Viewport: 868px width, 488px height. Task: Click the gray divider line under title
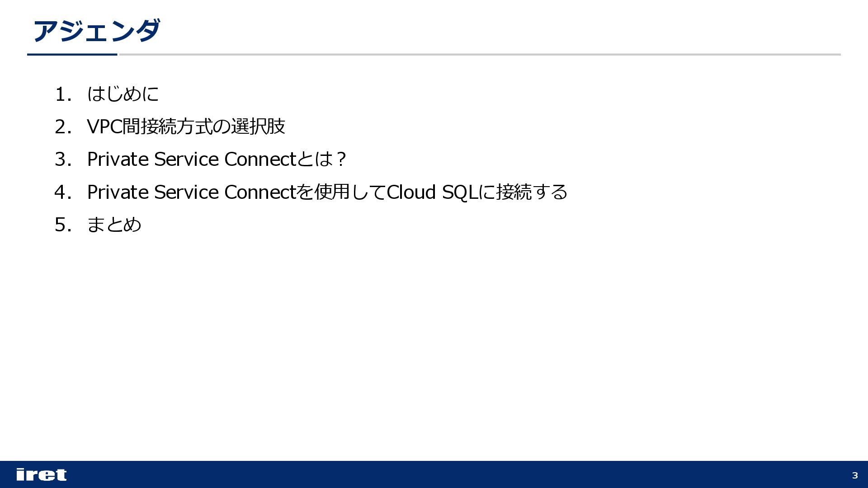pyautogui.click(x=479, y=54)
